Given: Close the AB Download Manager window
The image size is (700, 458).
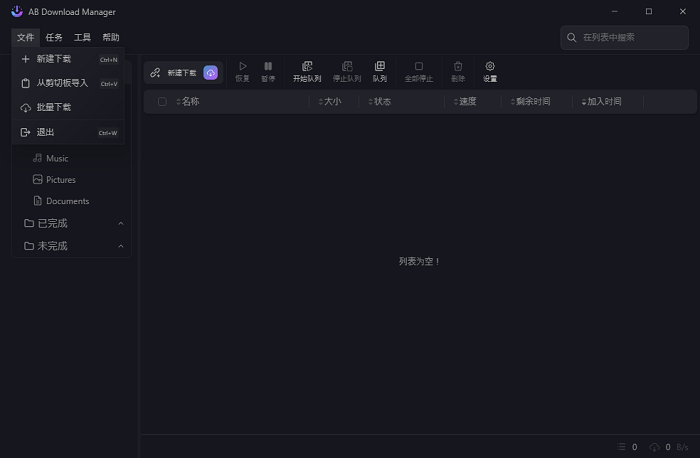Looking at the screenshot, I should click(x=683, y=11).
